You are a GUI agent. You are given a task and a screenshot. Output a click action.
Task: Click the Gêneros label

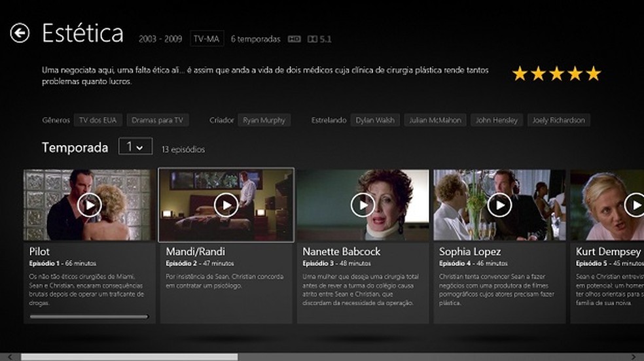56,120
